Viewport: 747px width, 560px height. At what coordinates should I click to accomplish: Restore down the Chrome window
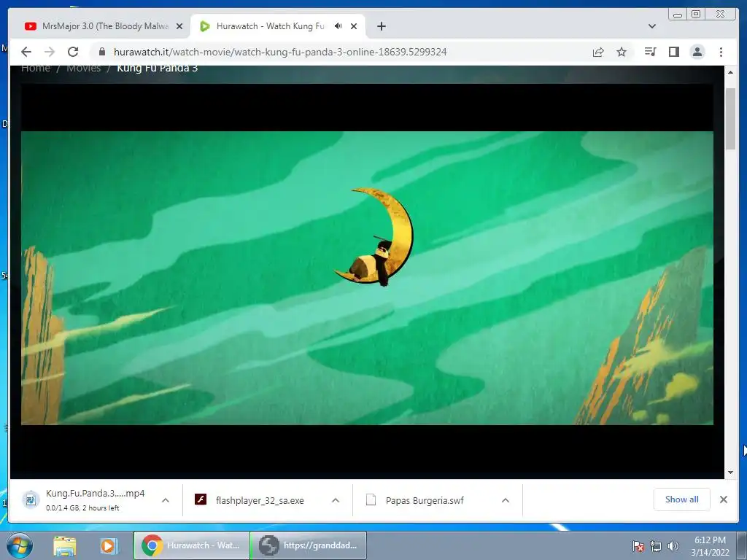tap(696, 15)
